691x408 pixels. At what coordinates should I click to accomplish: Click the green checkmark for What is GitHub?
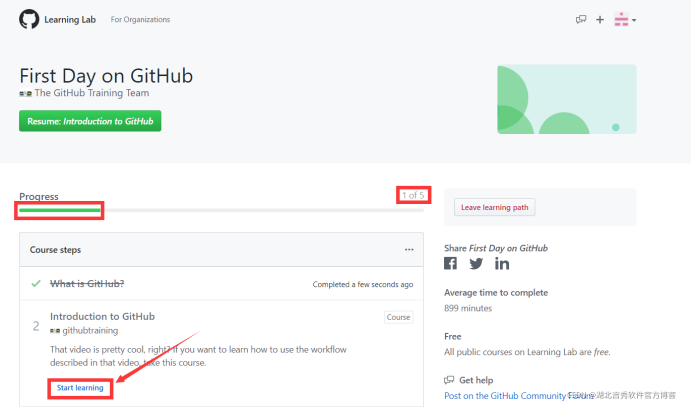(x=36, y=283)
